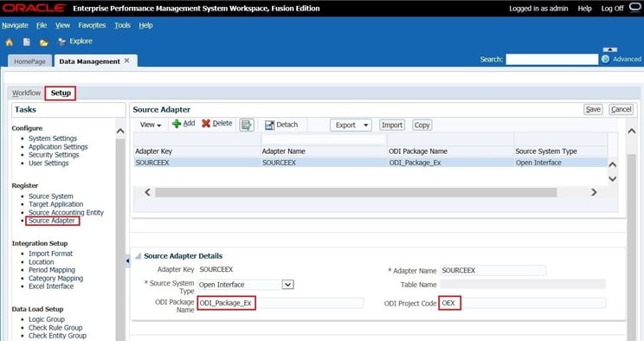Collapse the header area arrow above Advanced
Viewport: 644px width, 341px height.
610,49
